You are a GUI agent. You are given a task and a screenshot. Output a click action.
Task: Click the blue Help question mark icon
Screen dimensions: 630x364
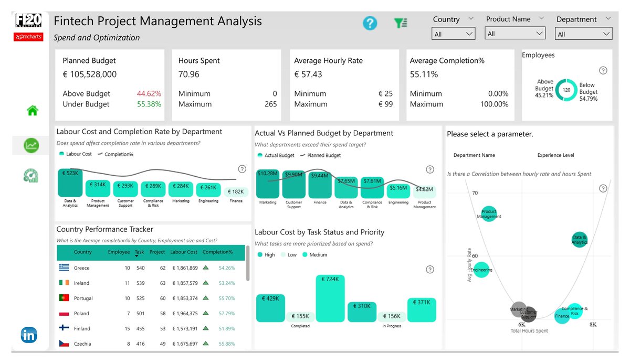tap(370, 23)
